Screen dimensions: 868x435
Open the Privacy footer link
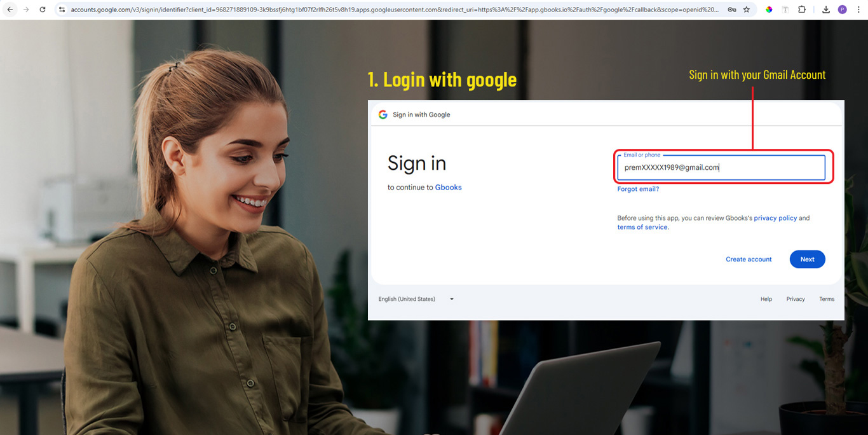796,299
